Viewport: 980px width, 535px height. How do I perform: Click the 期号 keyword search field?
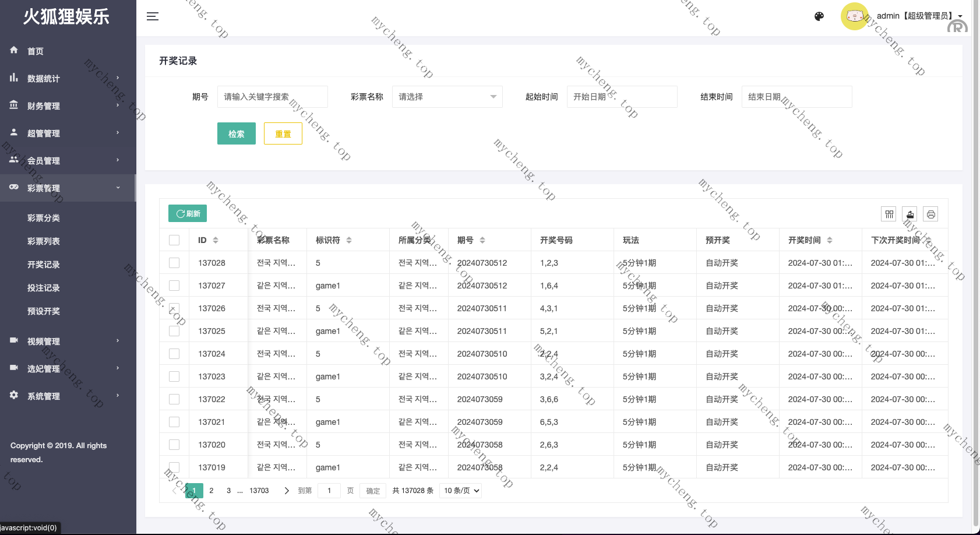[x=272, y=97]
